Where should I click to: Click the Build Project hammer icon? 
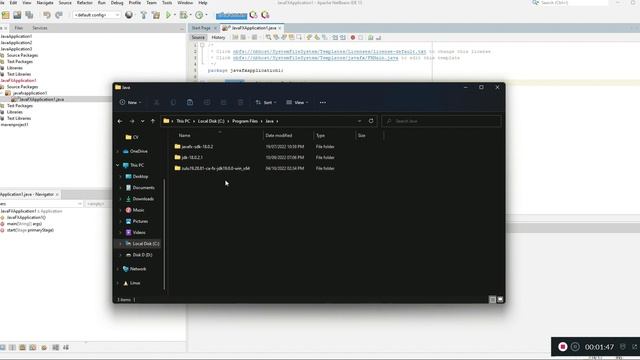(x=144, y=15)
